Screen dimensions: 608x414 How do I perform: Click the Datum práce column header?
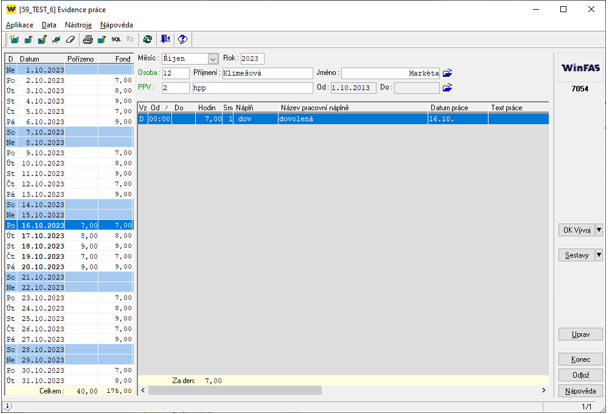tap(458, 108)
